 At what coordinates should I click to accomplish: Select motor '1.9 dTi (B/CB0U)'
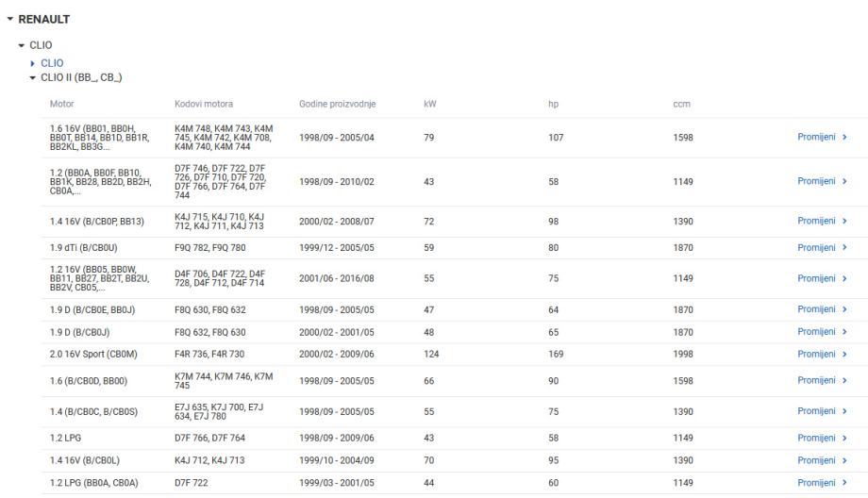[84, 248]
